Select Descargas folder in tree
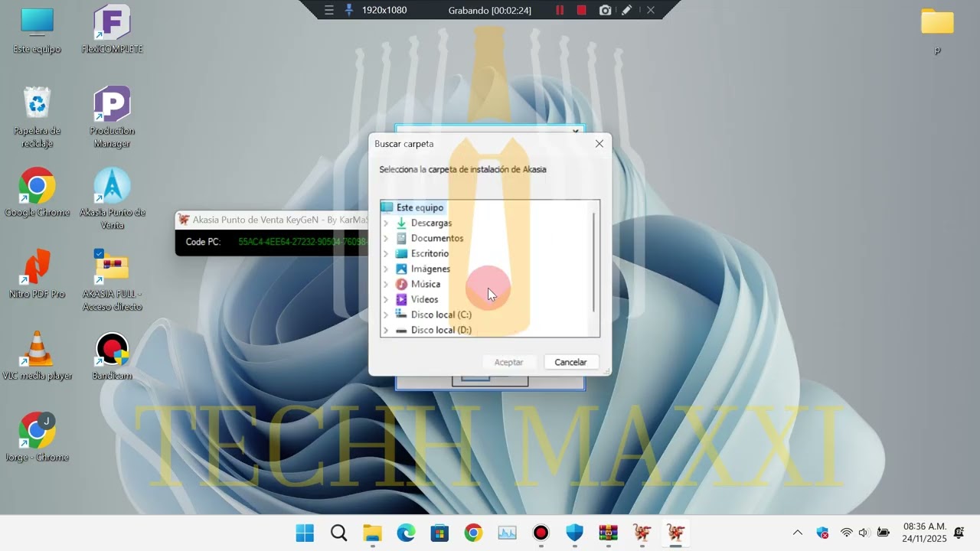Image resolution: width=980 pixels, height=551 pixels. 431,223
